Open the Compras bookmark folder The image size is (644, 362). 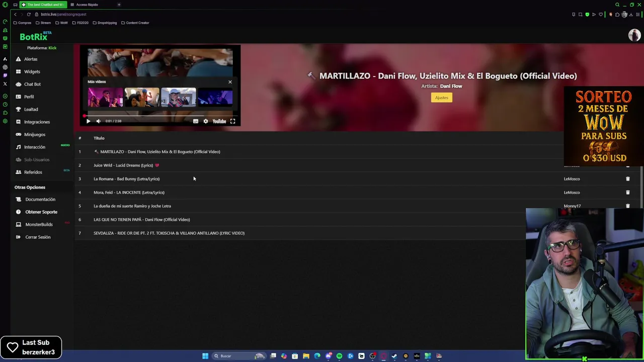tap(23, 23)
